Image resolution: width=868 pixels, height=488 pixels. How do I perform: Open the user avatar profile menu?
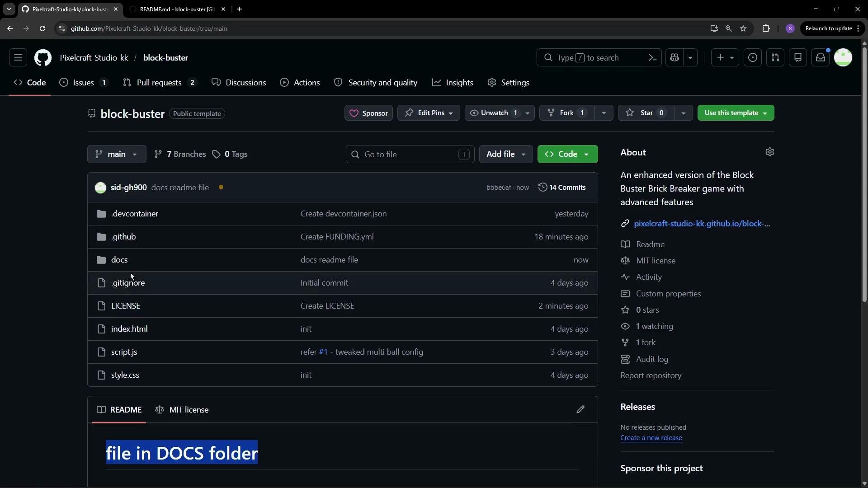coord(843,58)
